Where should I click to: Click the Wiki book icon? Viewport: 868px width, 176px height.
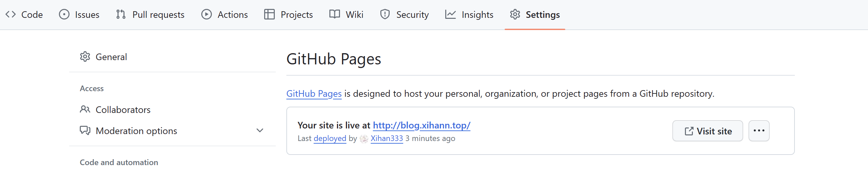point(335,15)
